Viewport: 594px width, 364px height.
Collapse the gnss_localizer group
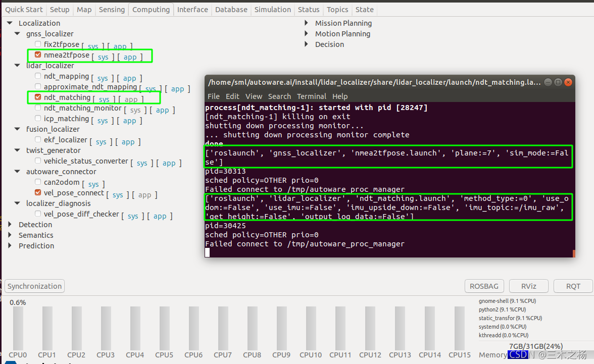[x=17, y=34]
